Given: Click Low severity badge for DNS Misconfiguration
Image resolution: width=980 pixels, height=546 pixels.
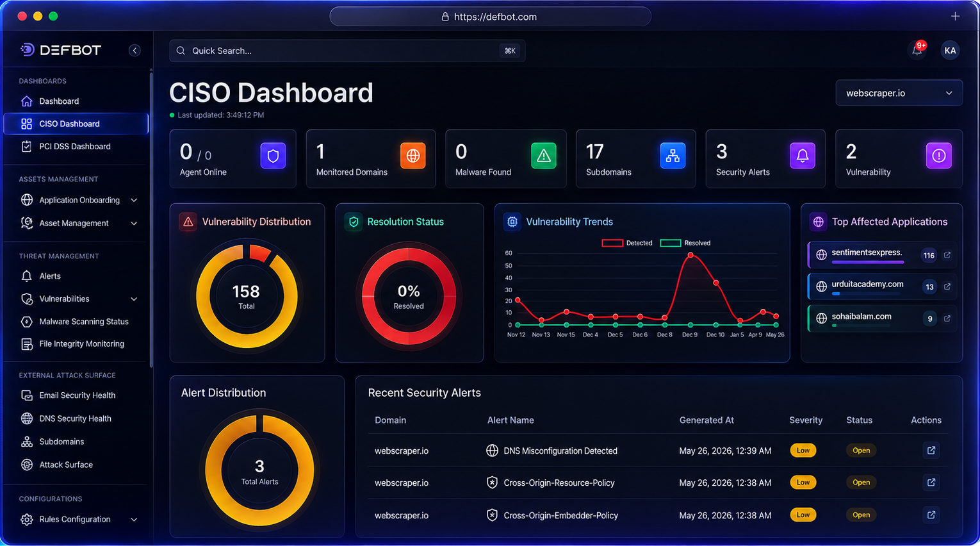Looking at the screenshot, I should 803,451.
